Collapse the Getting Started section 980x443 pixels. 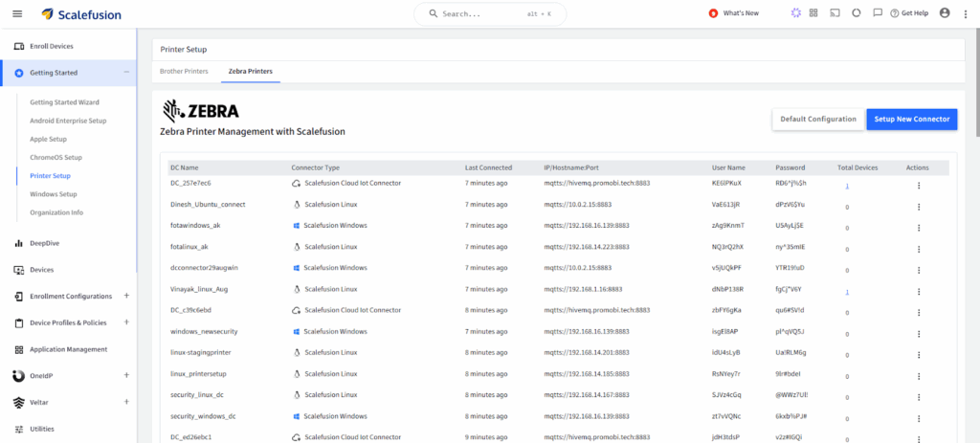click(126, 73)
